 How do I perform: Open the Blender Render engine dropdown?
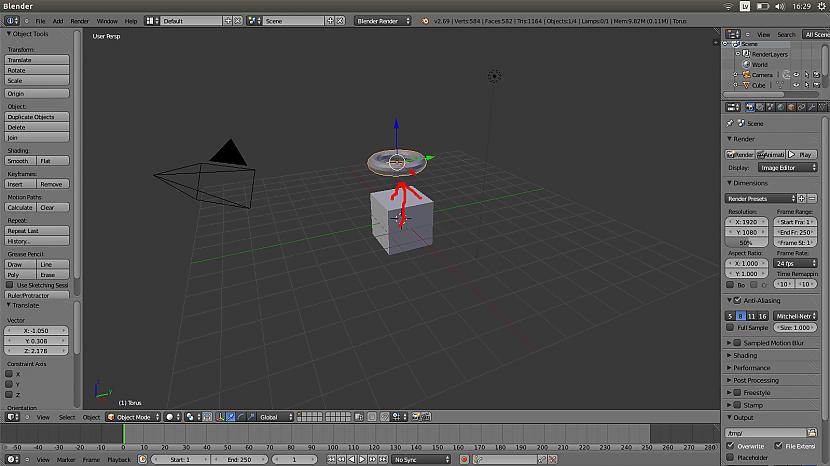pos(383,21)
